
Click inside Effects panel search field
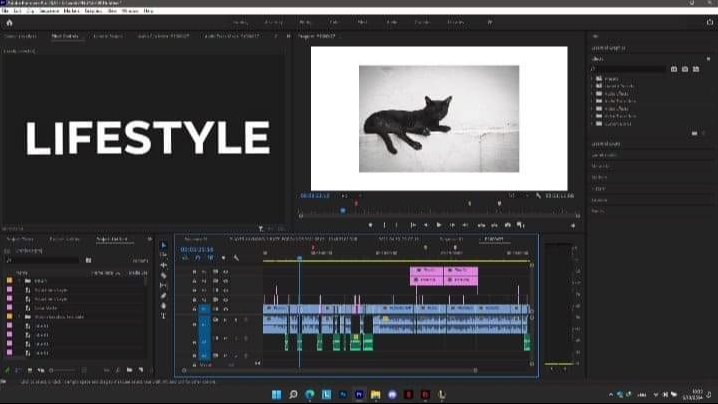631,69
